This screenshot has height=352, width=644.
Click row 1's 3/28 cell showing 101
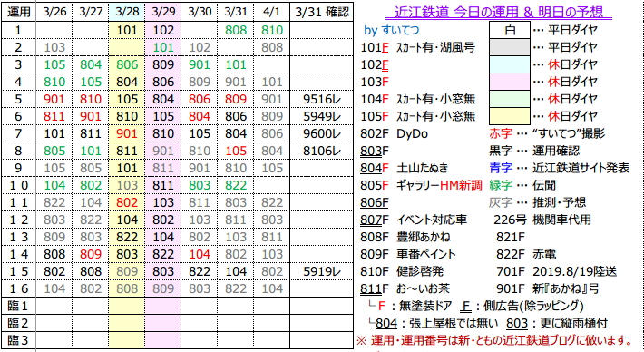(127, 30)
